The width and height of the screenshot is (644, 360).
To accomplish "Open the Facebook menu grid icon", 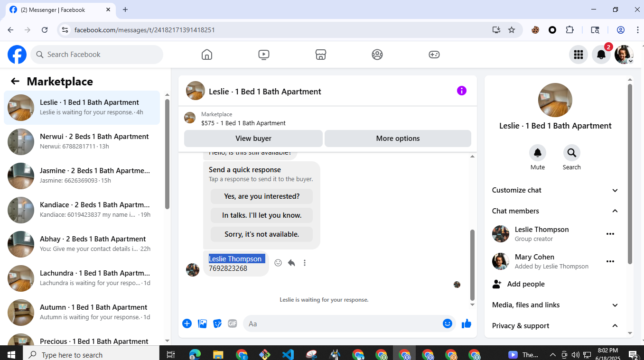I will 579,55.
